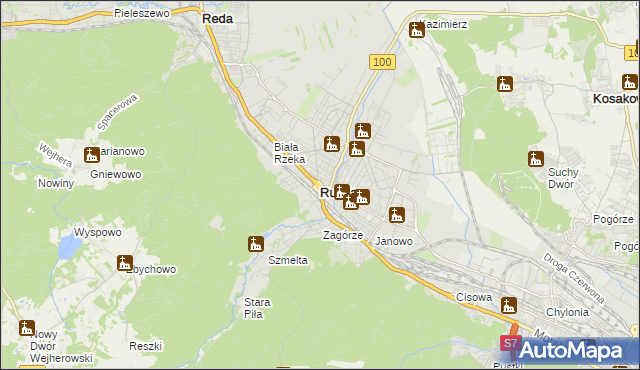
Task: Click the Reda town label
Action: click(x=218, y=19)
